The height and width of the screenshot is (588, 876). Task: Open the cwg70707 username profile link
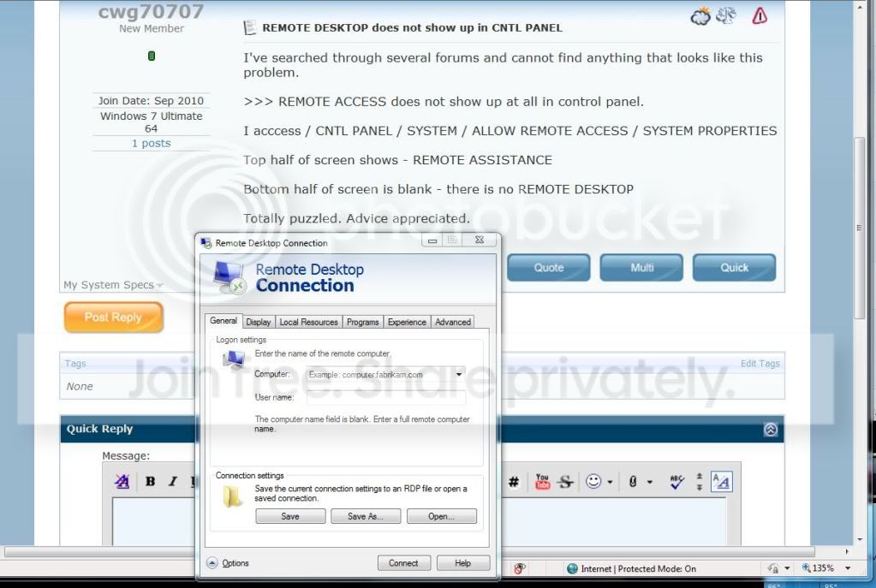[152, 11]
